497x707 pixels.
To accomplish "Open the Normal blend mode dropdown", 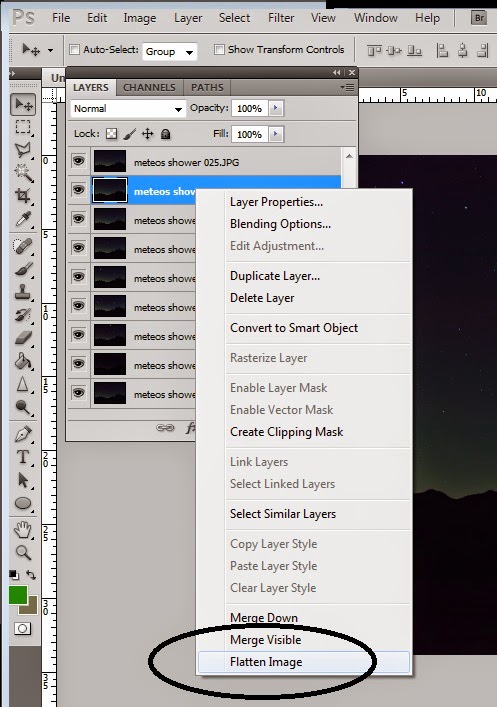I will point(128,109).
